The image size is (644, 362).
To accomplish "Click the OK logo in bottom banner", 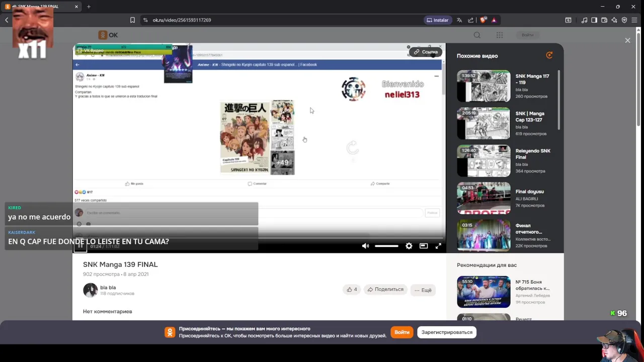I will pos(170,332).
